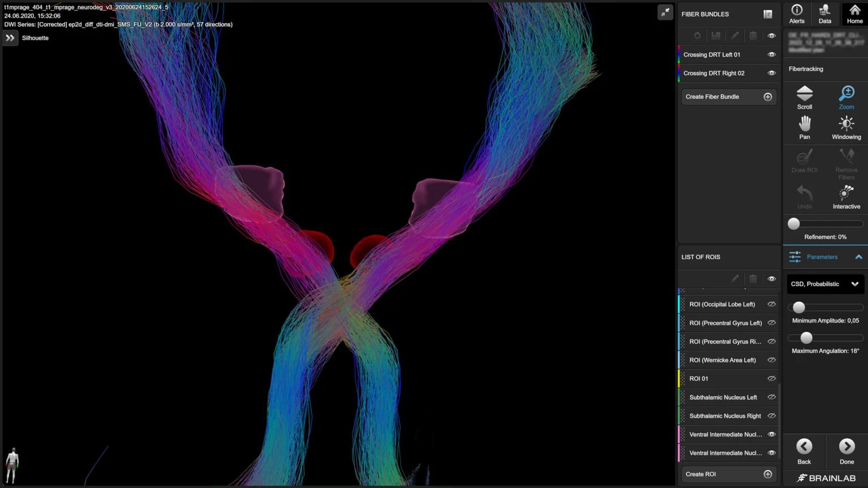The height and width of the screenshot is (488, 868).
Task: Click the Parameters heading label
Action: (x=822, y=257)
